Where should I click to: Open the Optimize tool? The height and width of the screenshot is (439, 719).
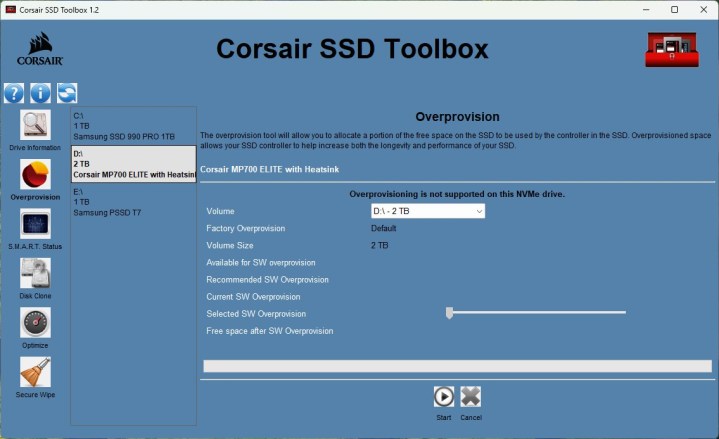[x=35, y=323]
